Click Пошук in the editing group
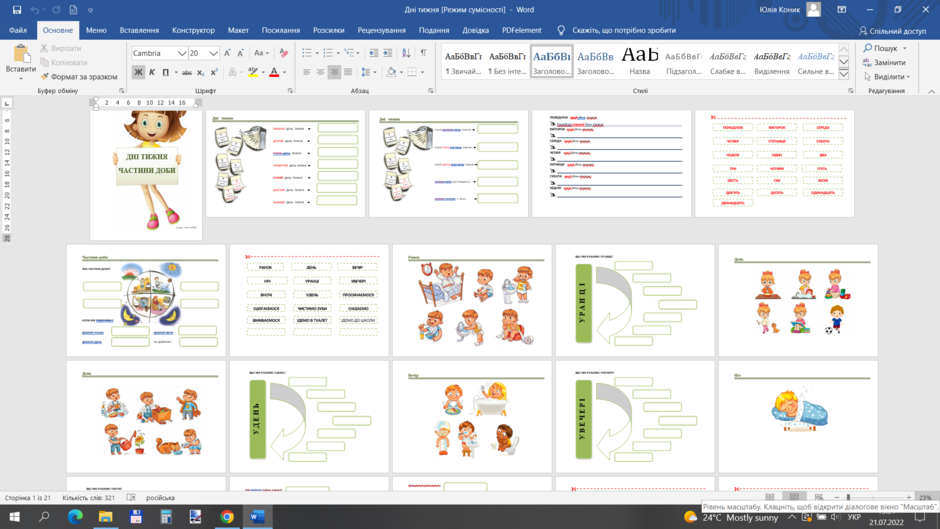The height and width of the screenshot is (529, 940). [885, 48]
